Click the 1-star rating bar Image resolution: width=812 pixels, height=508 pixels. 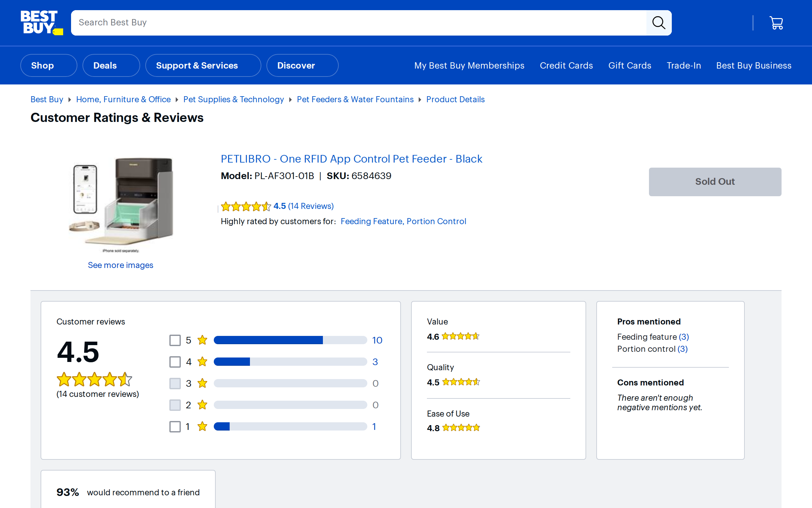[x=290, y=426]
